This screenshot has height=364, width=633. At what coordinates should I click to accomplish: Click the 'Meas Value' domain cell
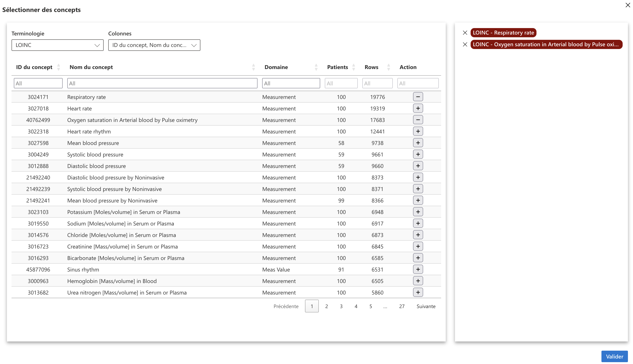click(x=276, y=269)
